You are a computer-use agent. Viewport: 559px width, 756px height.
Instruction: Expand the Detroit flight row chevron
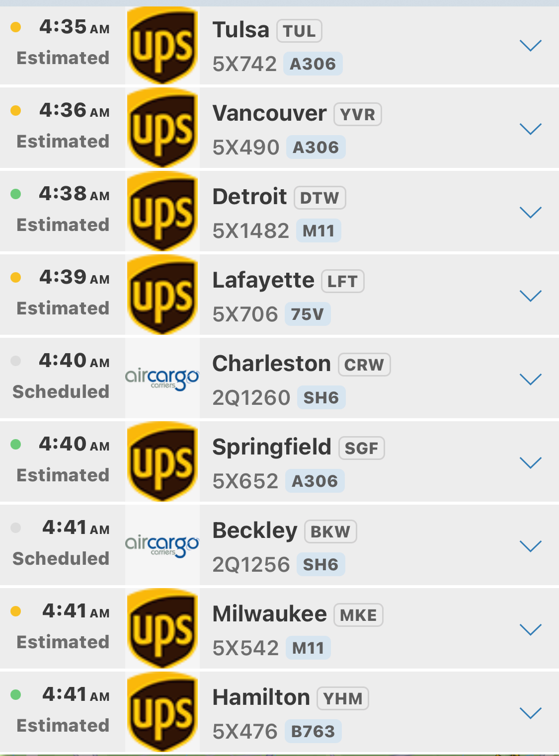tap(530, 213)
